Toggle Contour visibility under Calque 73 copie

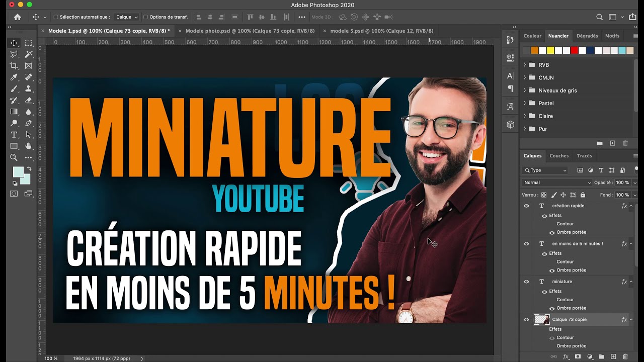click(x=552, y=338)
